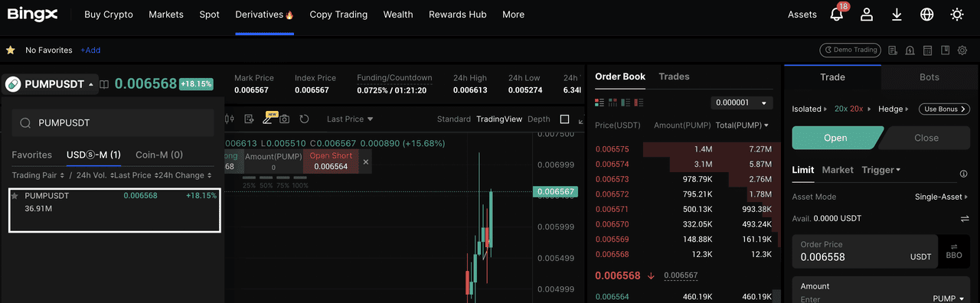This screenshot has width=980, height=303.
Task: Take a chart snapshot with camera icon
Action: pos(285,119)
